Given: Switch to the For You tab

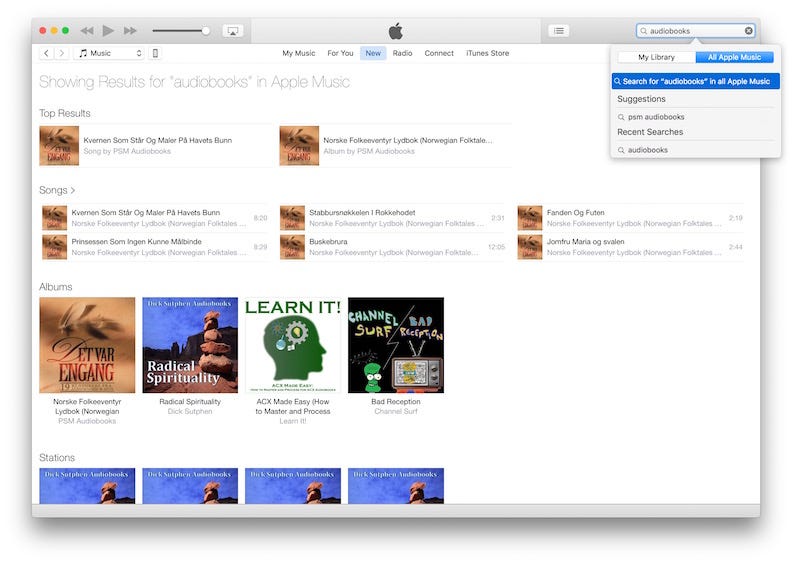Looking at the screenshot, I should pos(340,53).
